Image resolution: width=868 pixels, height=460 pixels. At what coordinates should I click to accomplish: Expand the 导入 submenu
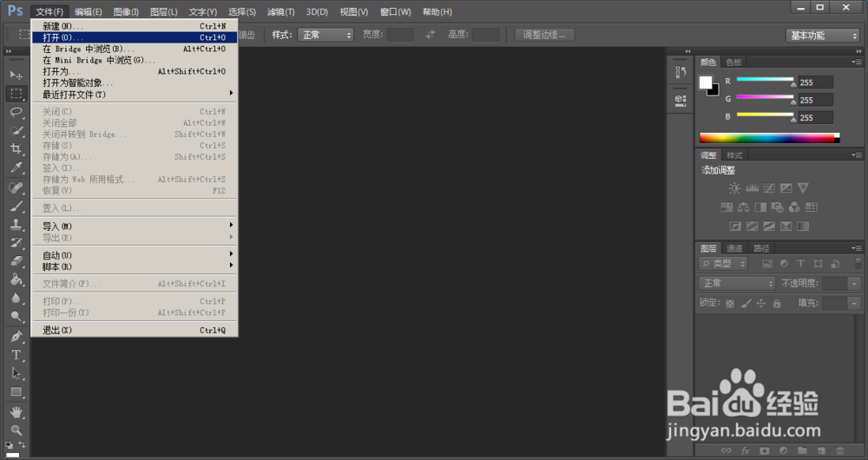coord(134,226)
